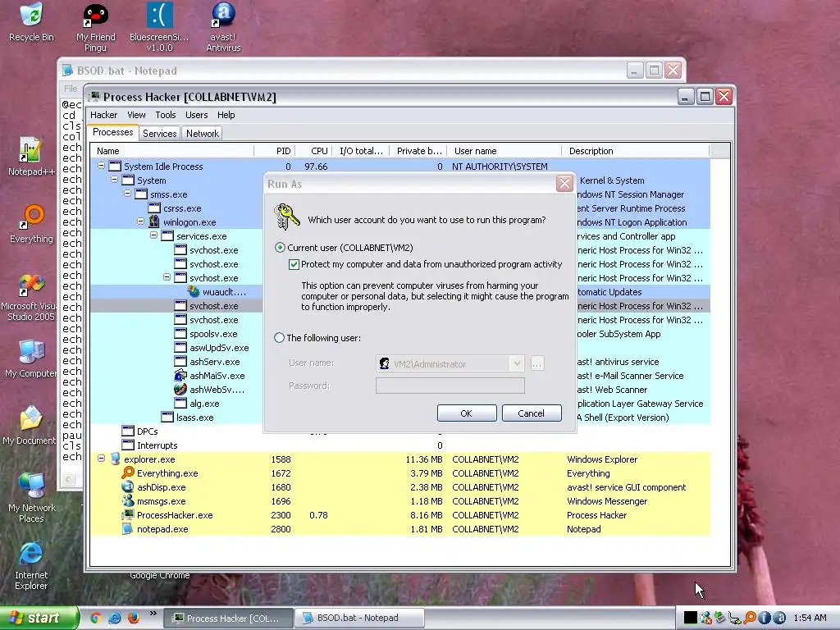Open the Tools menu
Viewport: 840px width, 630px height.
point(166,115)
